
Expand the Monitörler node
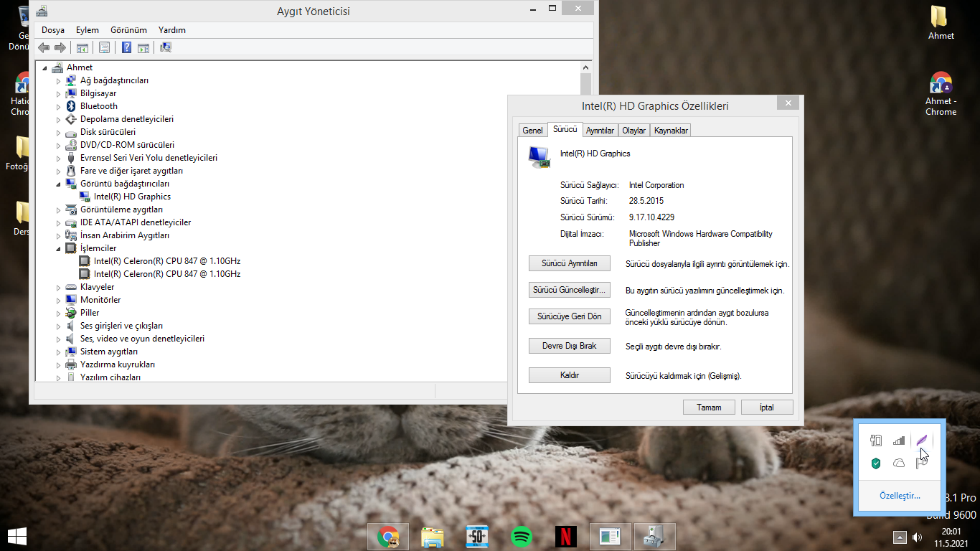coord(59,301)
